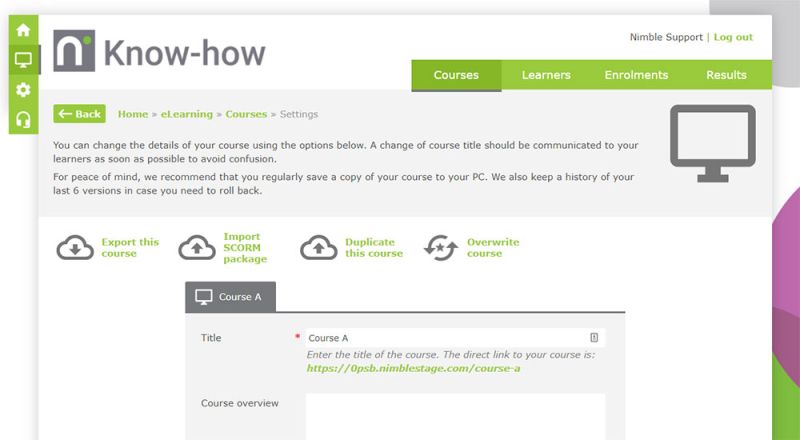800x440 pixels.
Task: Click the Duplicate this course link
Action: (374, 248)
